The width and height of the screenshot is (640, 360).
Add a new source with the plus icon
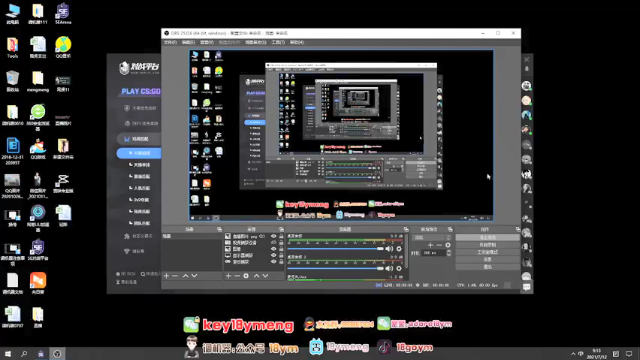pos(228,276)
